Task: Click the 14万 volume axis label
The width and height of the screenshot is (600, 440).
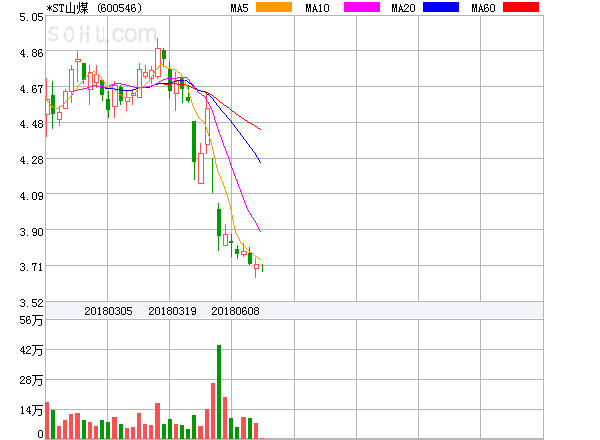Action: point(31,410)
